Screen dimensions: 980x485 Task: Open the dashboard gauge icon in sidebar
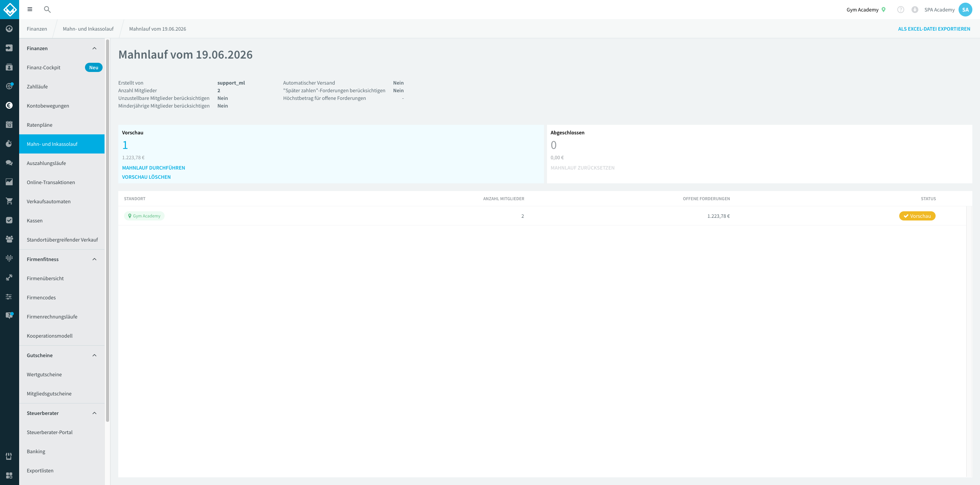[x=9, y=29]
